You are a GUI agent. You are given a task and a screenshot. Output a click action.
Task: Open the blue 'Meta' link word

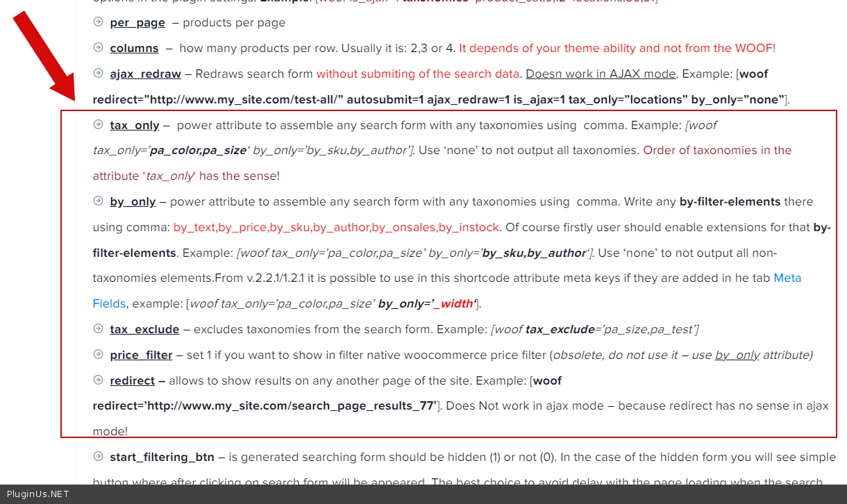click(x=787, y=278)
